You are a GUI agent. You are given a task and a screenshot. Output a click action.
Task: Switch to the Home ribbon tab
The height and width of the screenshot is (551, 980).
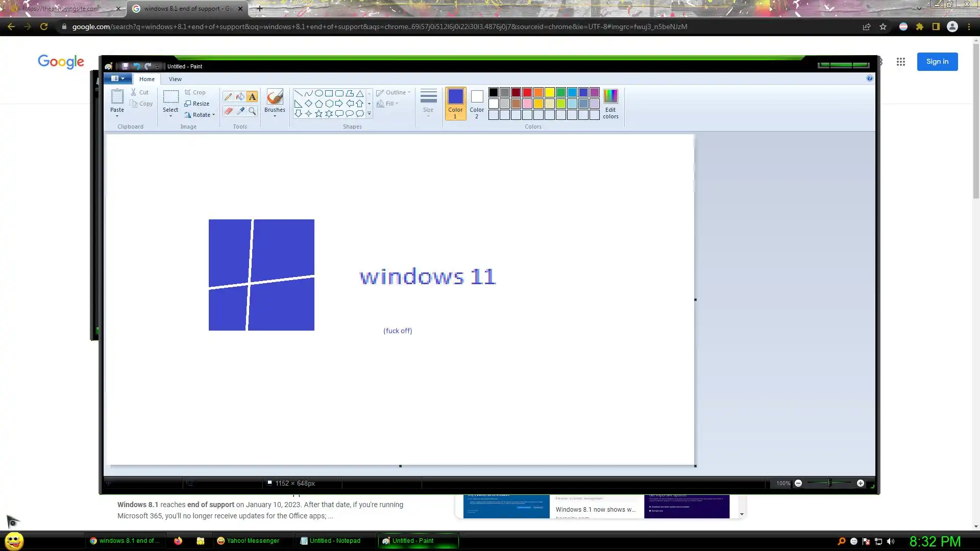[x=147, y=79]
